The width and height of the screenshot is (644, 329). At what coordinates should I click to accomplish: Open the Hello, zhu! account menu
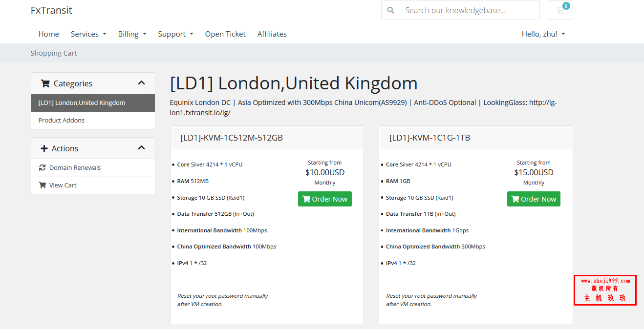pos(543,34)
